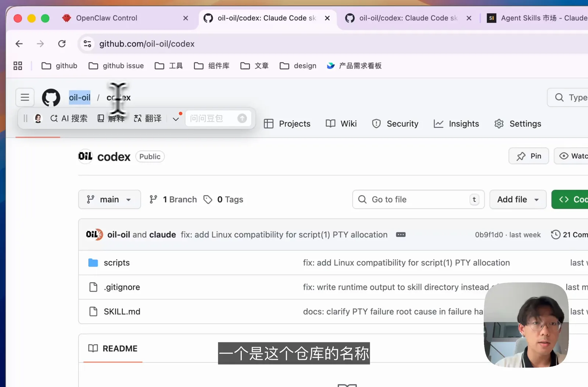Open the Insights tab
Screen dimensions: 588x387
pyautogui.click(x=456, y=124)
